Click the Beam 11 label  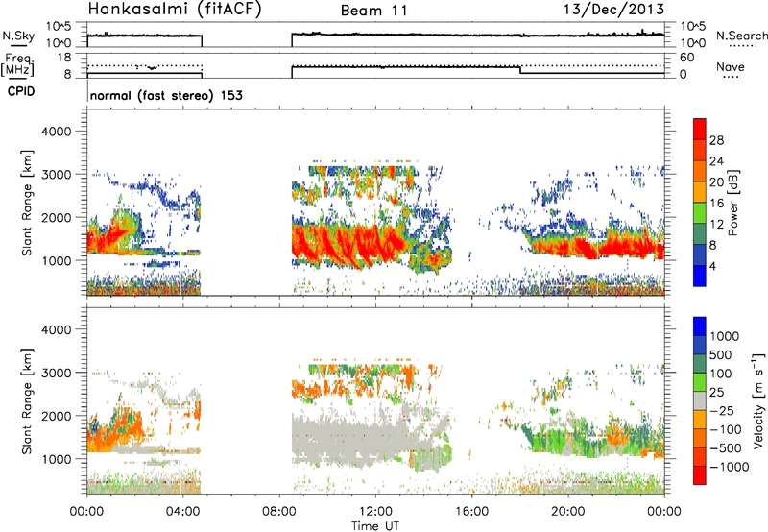tap(374, 11)
